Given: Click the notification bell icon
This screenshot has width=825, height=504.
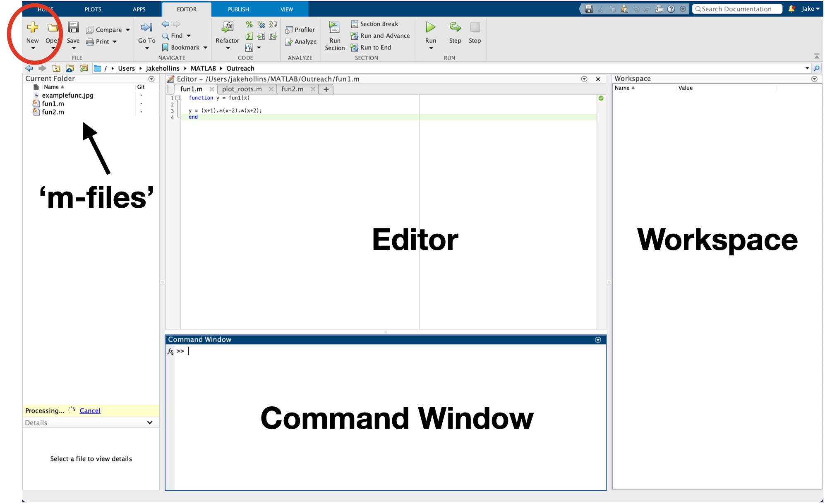Looking at the screenshot, I should coord(791,9).
